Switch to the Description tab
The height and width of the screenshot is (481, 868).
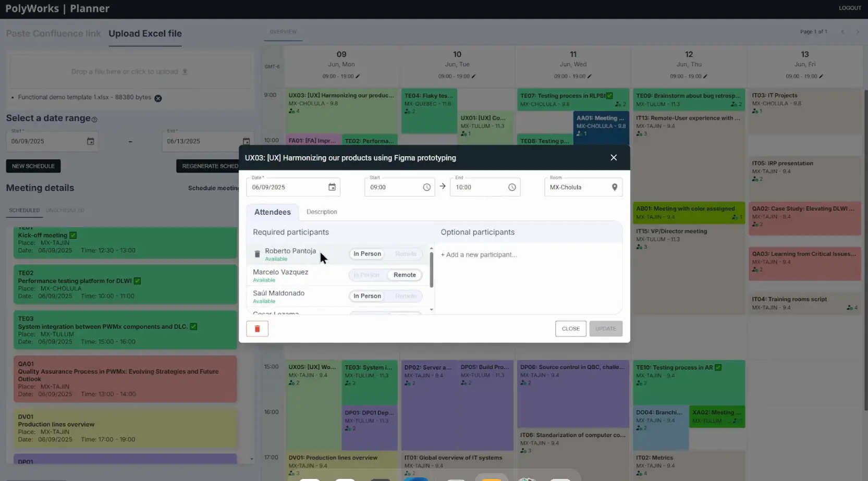click(321, 212)
